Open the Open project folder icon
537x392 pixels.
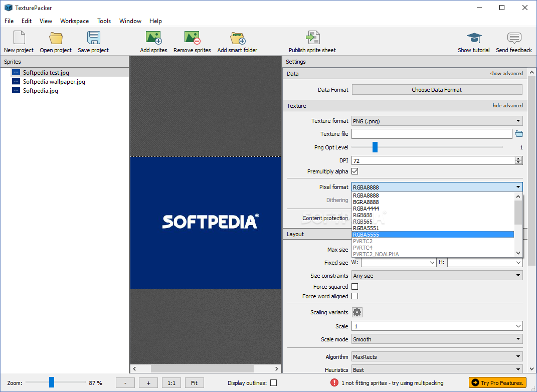pyautogui.click(x=56, y=38)
